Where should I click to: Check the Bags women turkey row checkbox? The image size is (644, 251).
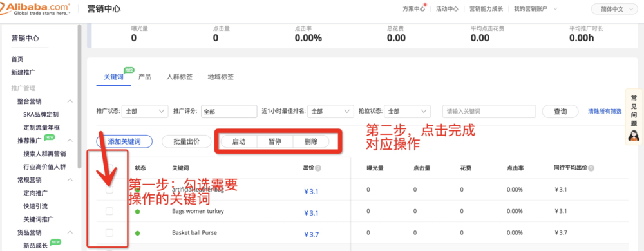109,211
